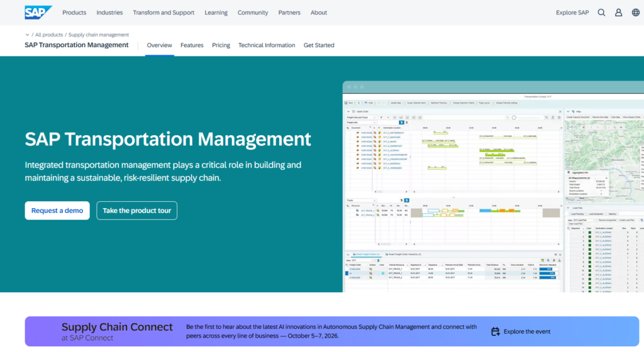Screen dimensions: 644x352
Task: Open the Industries menu
Action: pyautogui.click(x=109, y=13)
